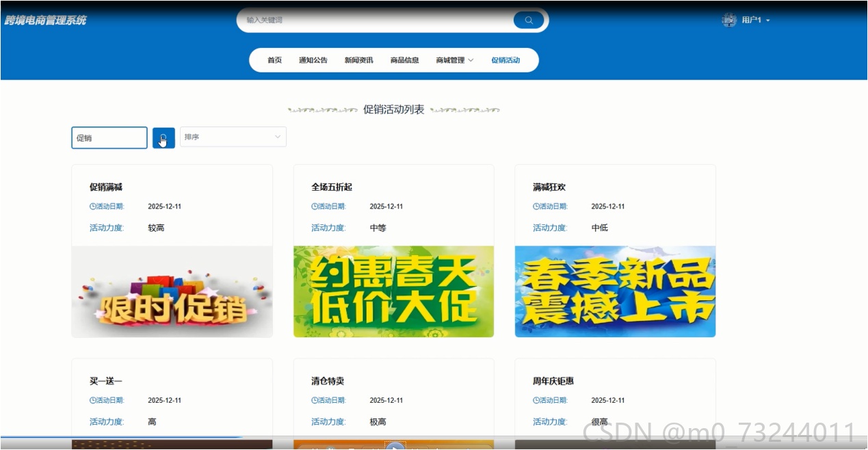Open the 商品信息 menu item
Viewport: 868px width, 450px height.
coord(405,60)
